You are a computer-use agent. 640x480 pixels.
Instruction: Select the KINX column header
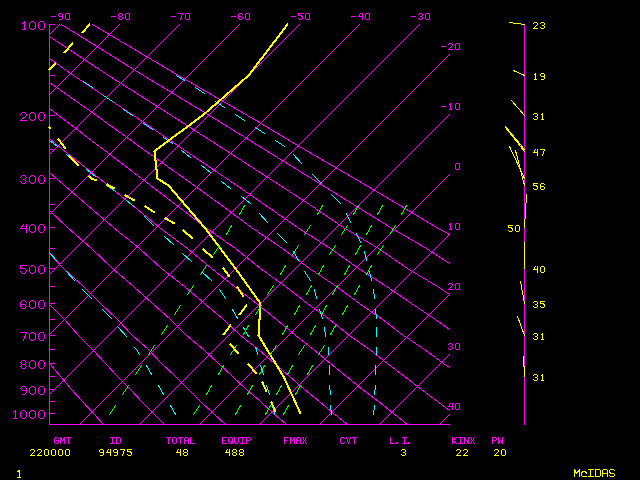(462, 440)
